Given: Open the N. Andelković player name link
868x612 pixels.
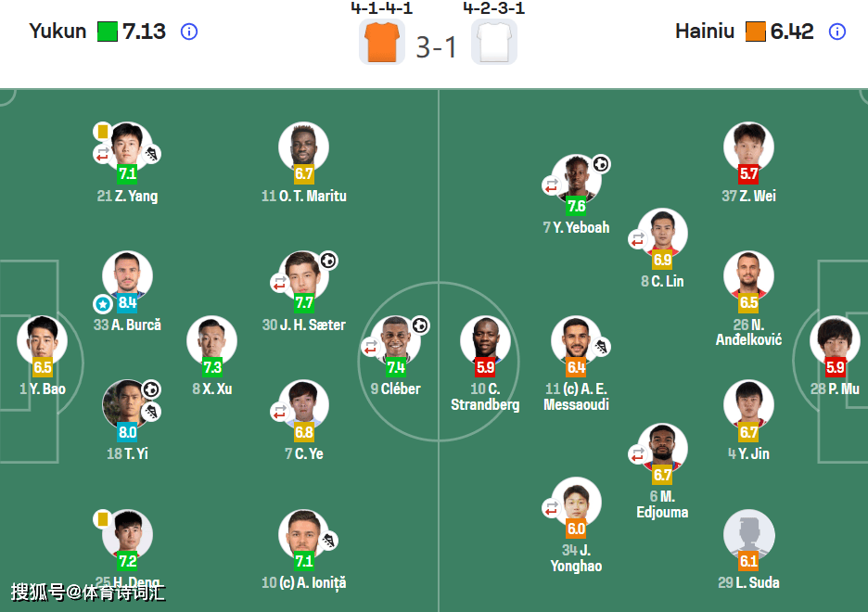Looking at the screenshot, I should (748, 332).
